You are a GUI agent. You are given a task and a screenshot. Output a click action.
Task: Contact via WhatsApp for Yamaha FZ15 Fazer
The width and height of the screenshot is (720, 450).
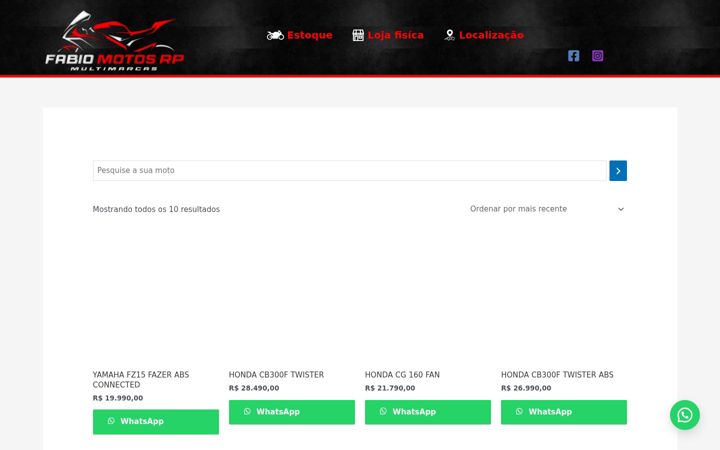pos(156,422)
